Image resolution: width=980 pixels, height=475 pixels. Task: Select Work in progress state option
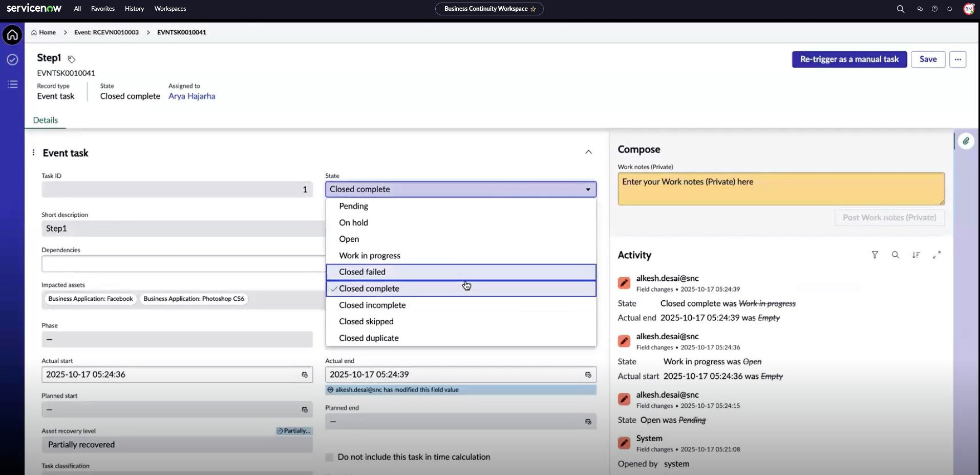(x=461, y=255)
